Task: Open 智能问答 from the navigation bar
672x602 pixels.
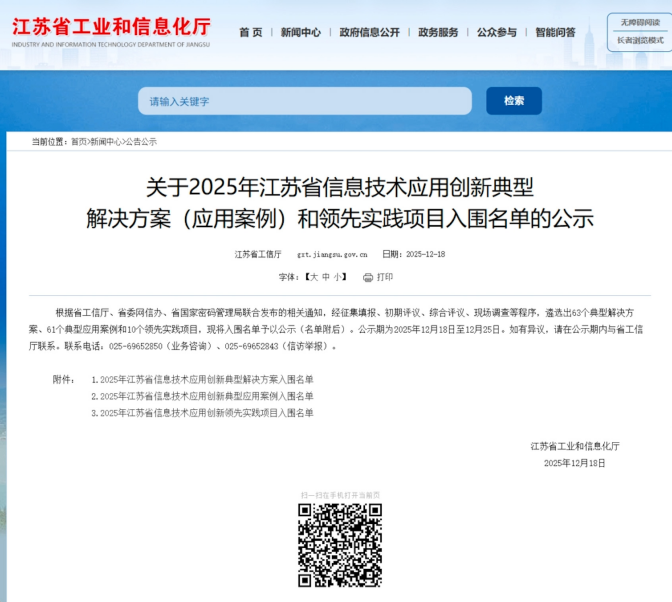Action: tap(556, 33)
